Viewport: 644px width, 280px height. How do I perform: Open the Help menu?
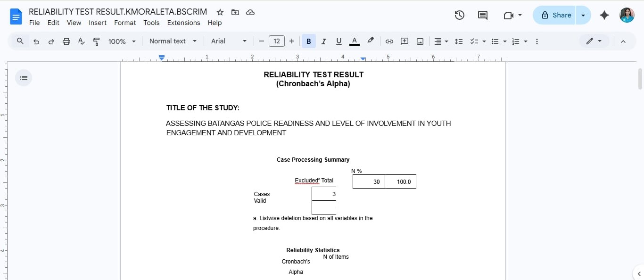(215, 23)
